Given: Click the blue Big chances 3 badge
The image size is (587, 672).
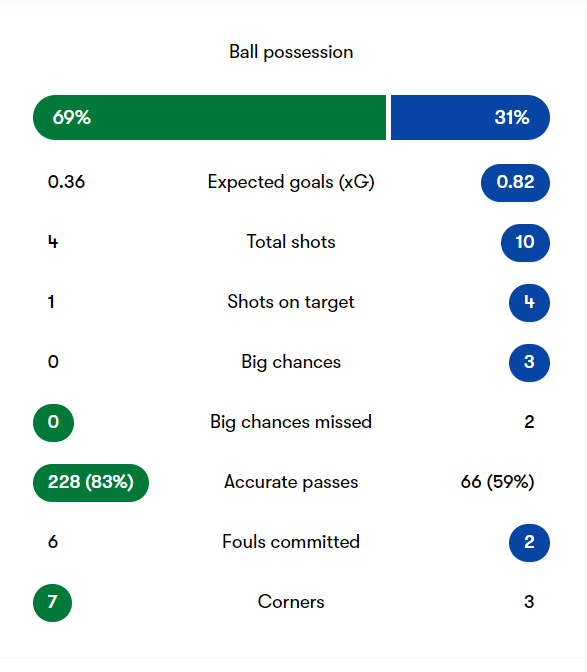Looking at the screenshot, I should pyautogui.click(x=530, y=363).
